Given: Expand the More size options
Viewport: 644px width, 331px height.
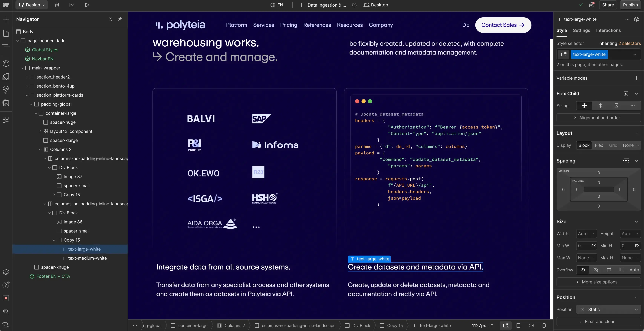Looking at the screenshot, I should pos(599,282).
